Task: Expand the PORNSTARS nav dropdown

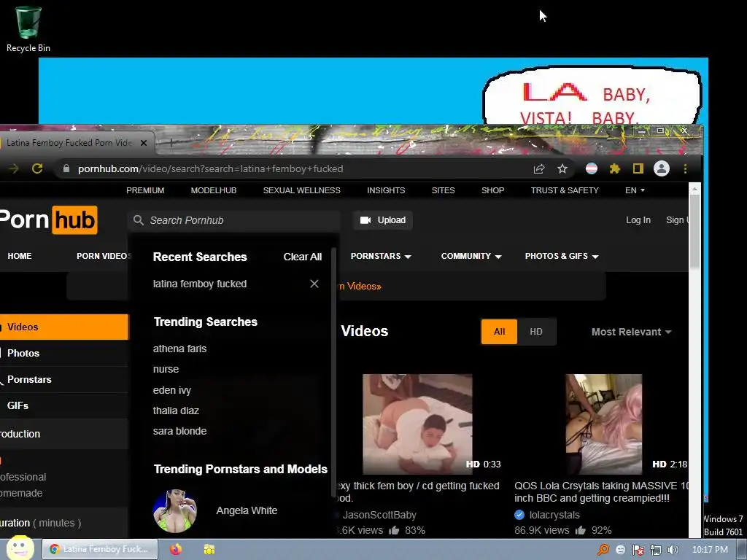Action: coord(381,256)
